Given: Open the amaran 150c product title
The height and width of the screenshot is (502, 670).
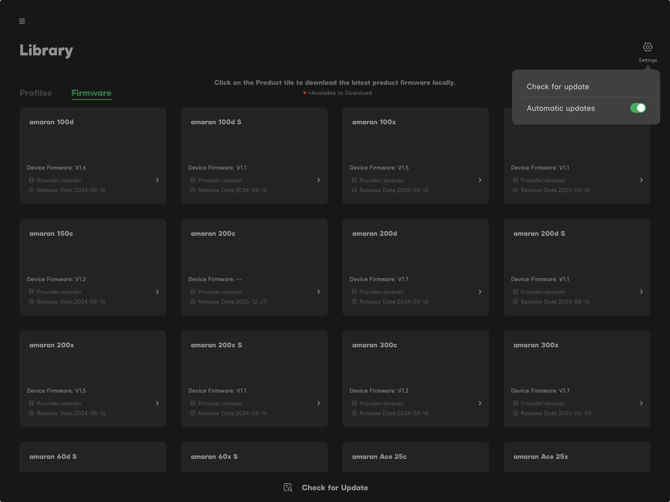Looking at the screenshot, I should pos(51,234).
